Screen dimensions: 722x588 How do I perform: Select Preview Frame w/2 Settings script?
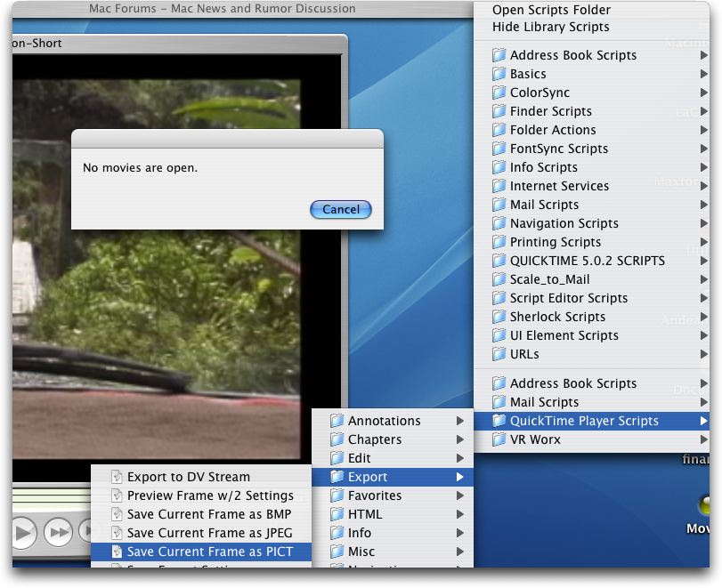click(201, 495)
